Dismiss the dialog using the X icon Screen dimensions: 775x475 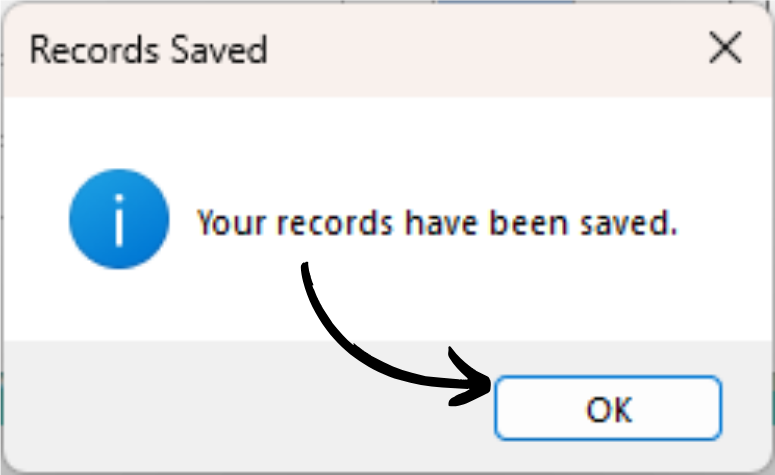click(x=725, y=47)
